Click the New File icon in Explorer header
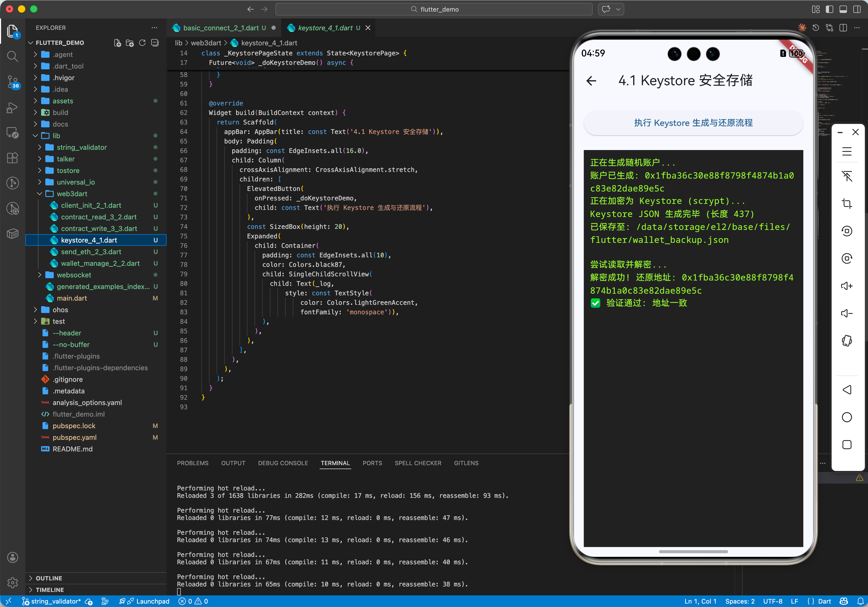Image resolution: width=868 pixels, height=607 pixels. [x=118, y=43]
